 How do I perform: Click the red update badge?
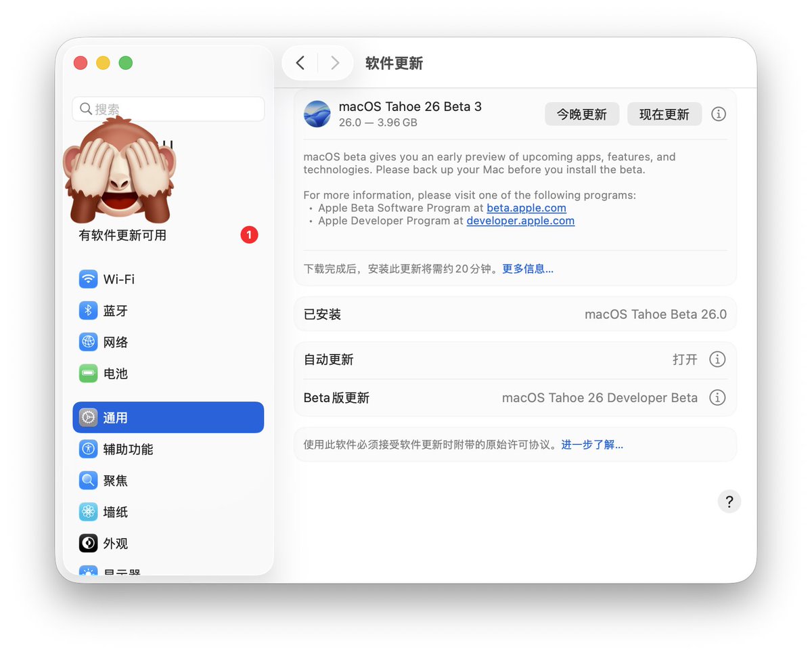249,235
